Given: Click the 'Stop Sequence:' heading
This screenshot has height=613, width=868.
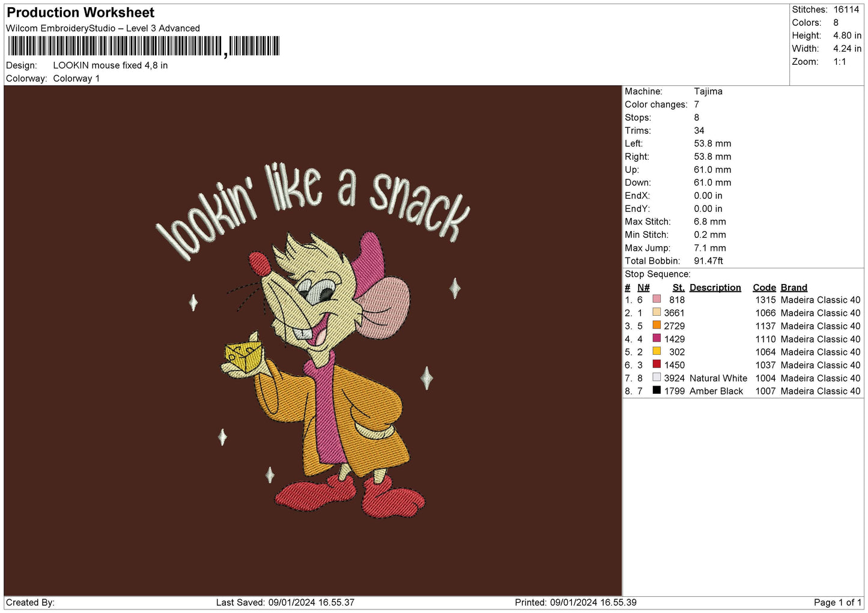Looking at the screenshot, I should click(658, 274).
